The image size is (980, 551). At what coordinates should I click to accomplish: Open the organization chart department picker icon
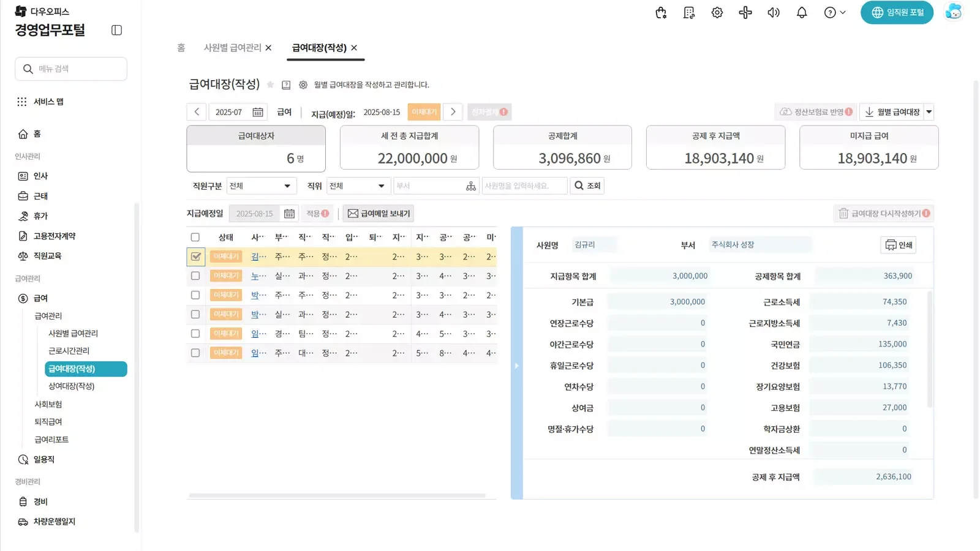[470, 186]
